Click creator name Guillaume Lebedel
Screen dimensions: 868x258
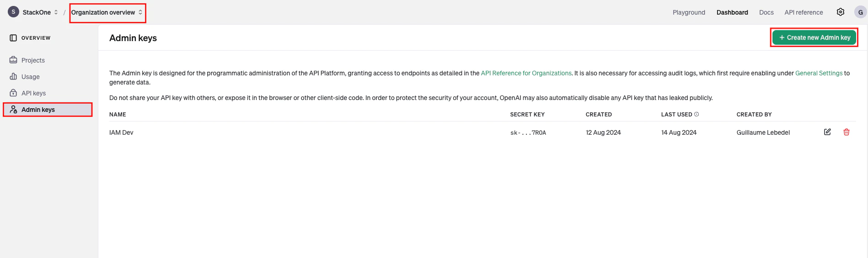(763, 132)
